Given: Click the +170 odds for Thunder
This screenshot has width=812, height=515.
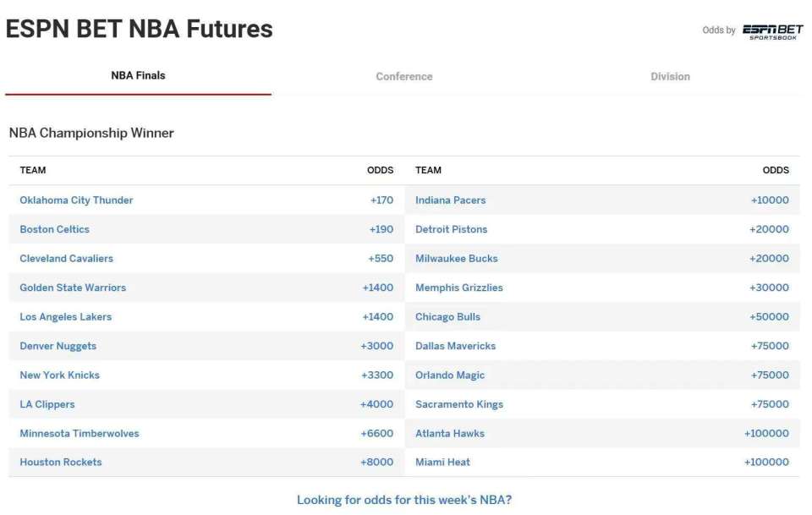Looking at the screenshot, I should click(x=381, y=200).
